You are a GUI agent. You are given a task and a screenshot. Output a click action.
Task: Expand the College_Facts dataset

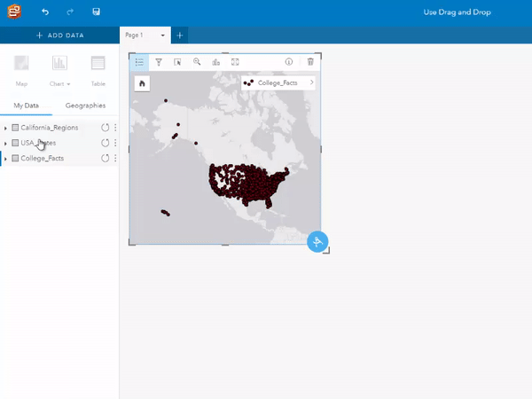5,159
